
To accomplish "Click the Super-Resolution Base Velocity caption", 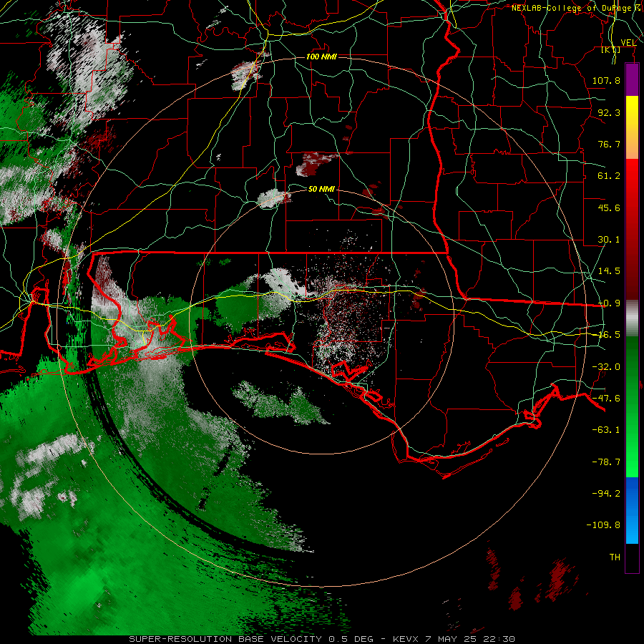I will (x=322, y=639).
